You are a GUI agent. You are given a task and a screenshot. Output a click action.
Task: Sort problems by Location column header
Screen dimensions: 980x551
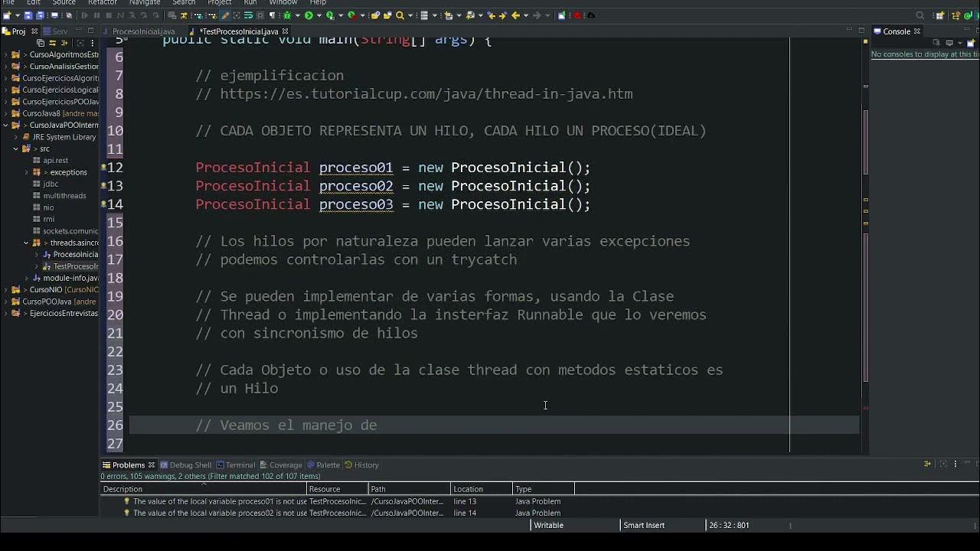(x=482, y=489)
